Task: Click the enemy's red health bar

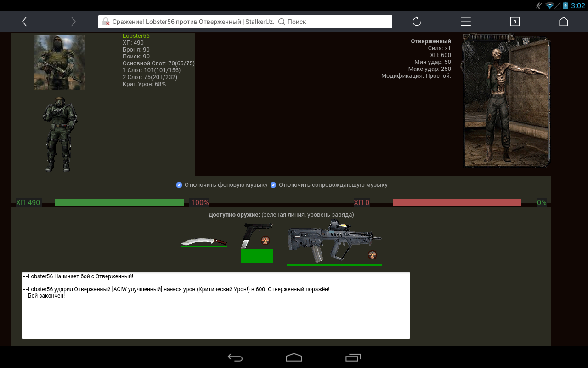Action: tap(457, 202)
